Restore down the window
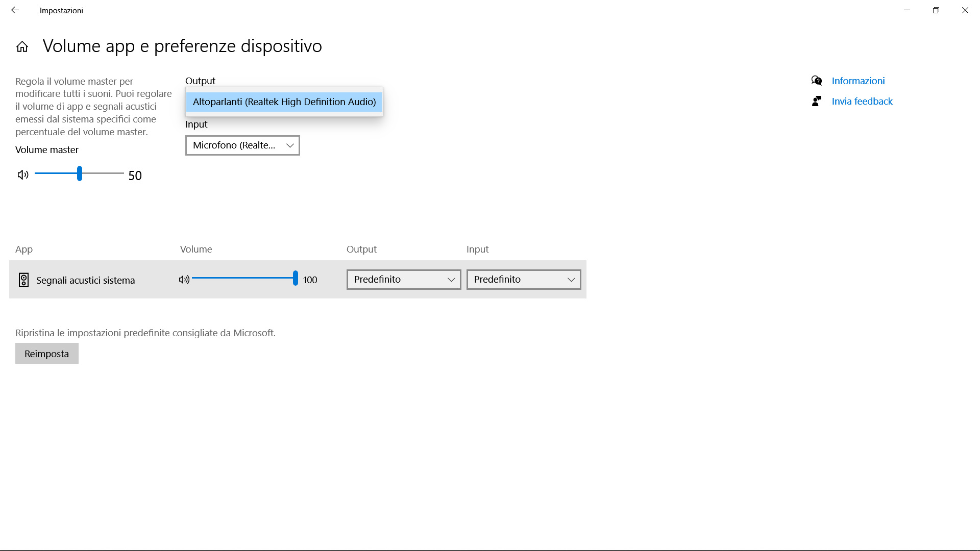Image resolution: width=980 pixels, height=551 pixels. tap(936, 10)
